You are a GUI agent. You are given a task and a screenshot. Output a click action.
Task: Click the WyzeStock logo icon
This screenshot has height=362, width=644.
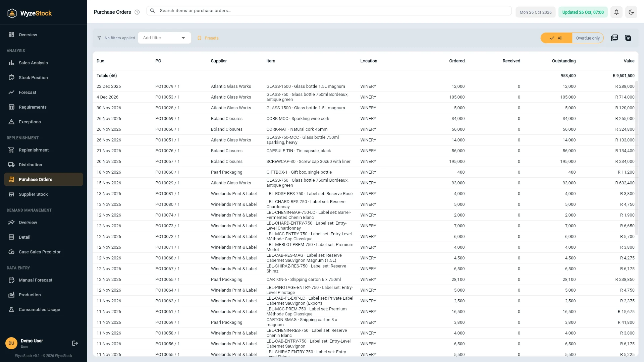coord(12,13)
